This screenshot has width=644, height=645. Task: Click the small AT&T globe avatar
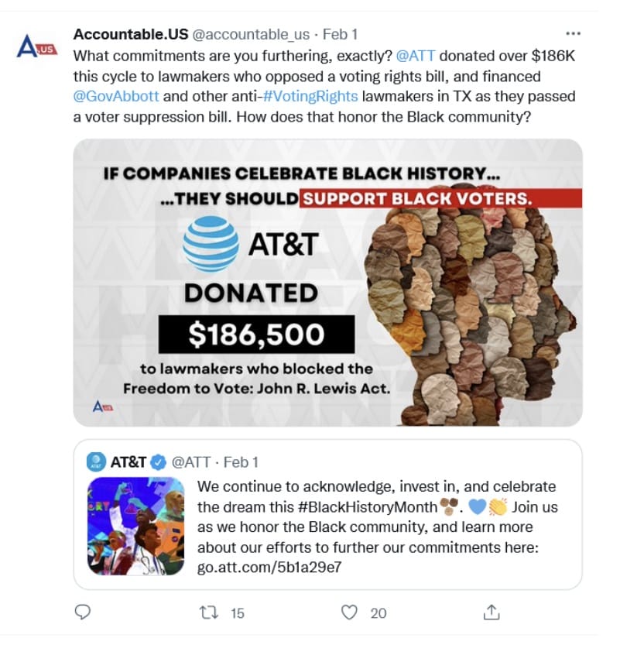tap(96, 462)
